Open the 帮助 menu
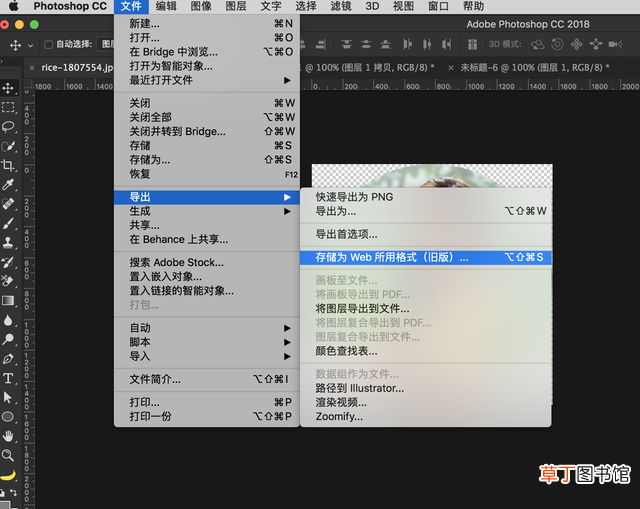 pos(473,6)
